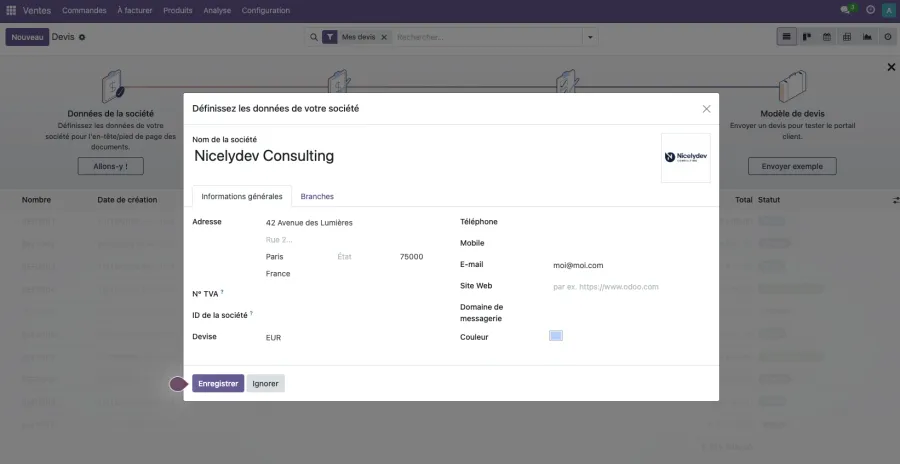The height and width of the screenshot is (464, 900).
Task: Switch to graph view icon
Action: 867,37
